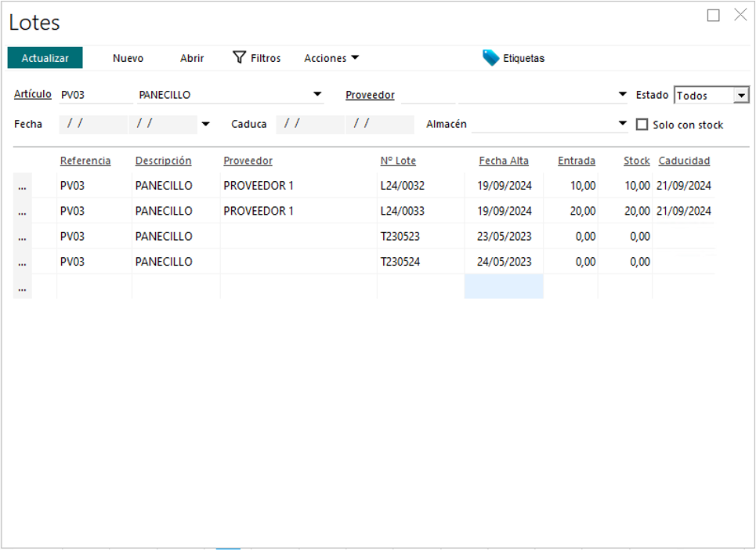The width and height of the screenshot is (756, 551).
Task: Expand the Almacén dropdown arrow
Action: (623, 124)
